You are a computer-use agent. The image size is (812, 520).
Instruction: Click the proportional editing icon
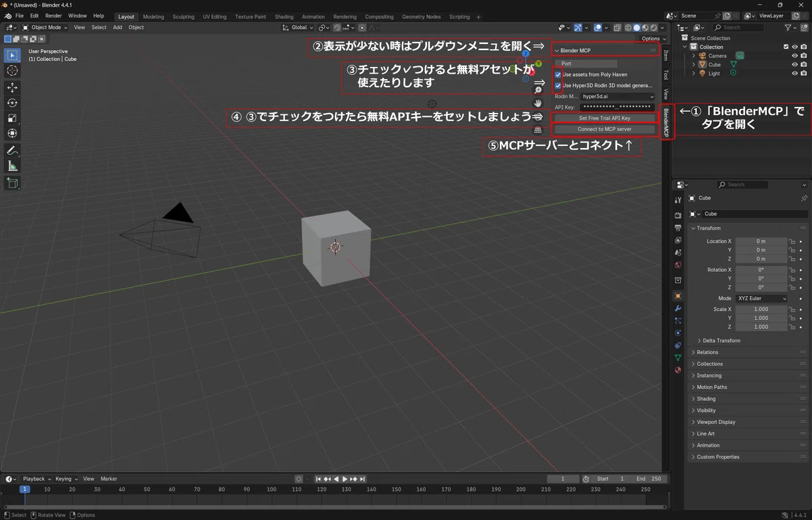click(362, 28)
